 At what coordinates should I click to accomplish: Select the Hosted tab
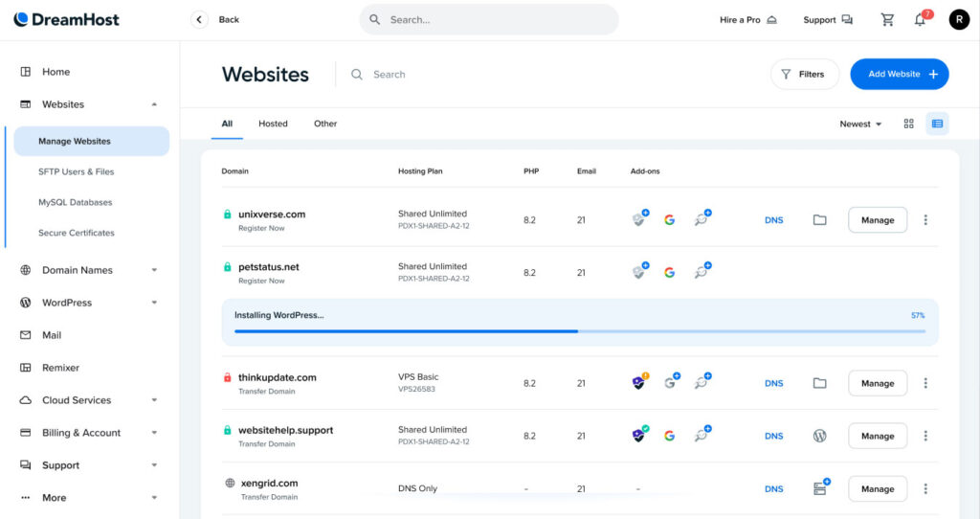pyautogui.click(x=273, y=124)
